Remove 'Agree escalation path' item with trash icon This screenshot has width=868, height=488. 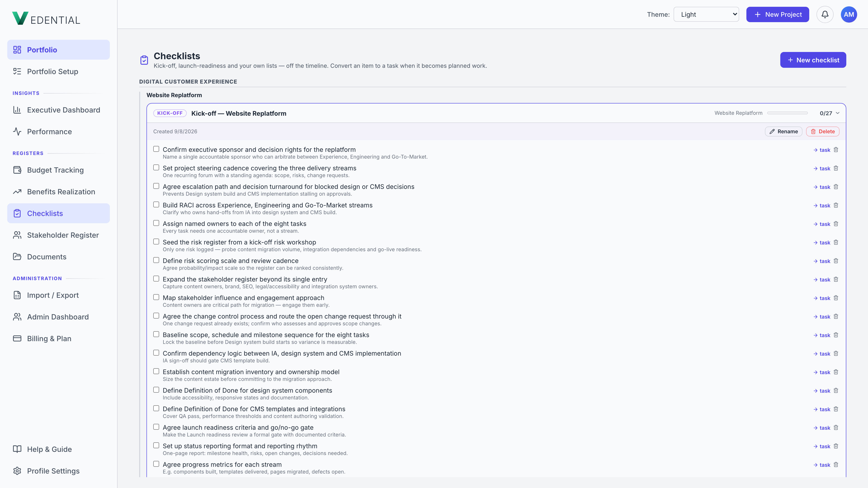836,187
